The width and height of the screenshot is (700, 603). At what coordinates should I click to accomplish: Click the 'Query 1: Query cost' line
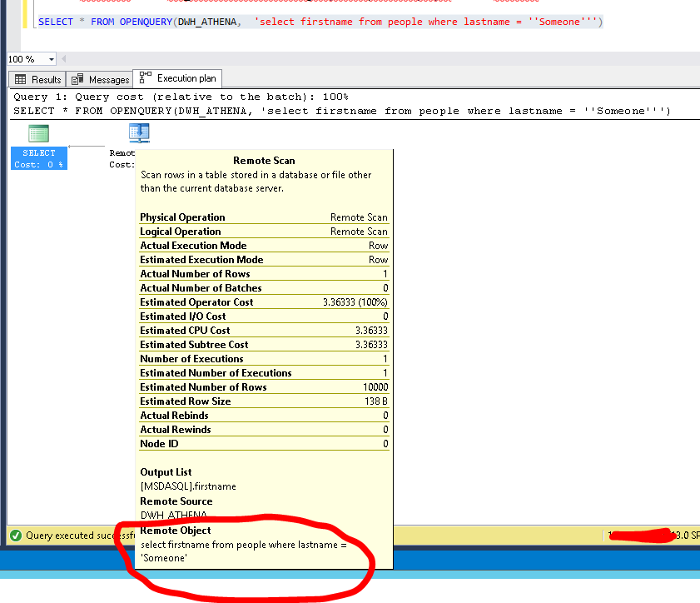181,97
